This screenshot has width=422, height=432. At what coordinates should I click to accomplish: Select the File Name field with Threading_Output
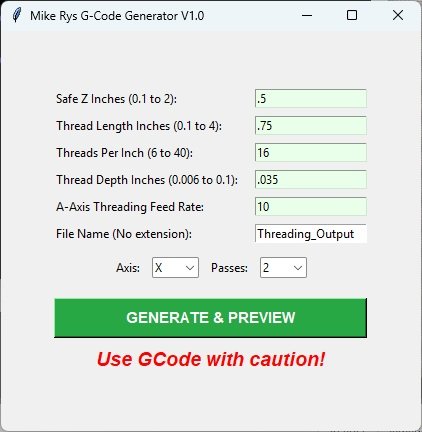[x=311, y=234]
